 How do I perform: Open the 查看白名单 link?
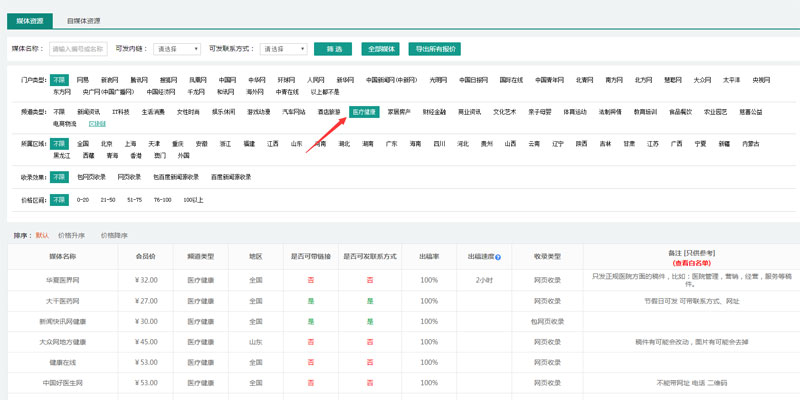coord(692,263)
